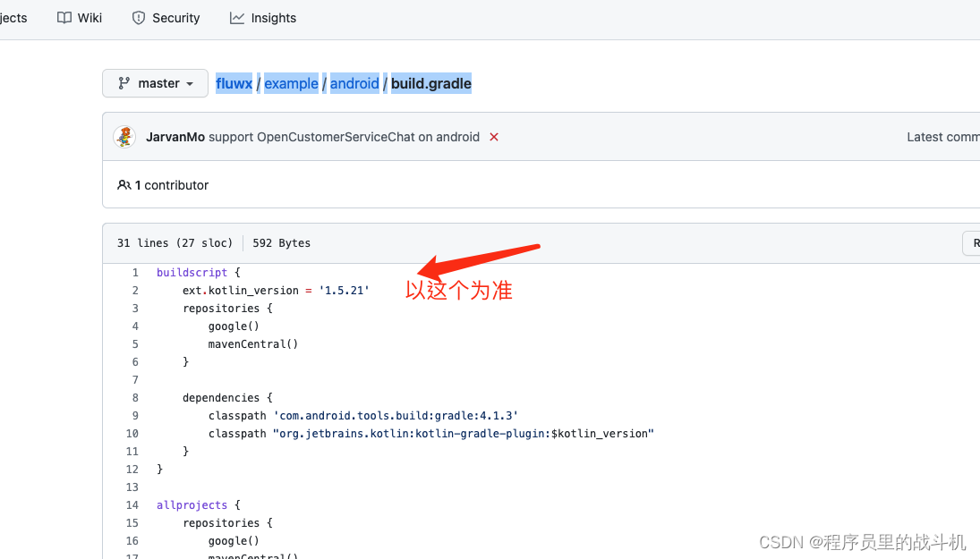Click the contributors people icon
This screenshot has height=559, width=980.
124,185
